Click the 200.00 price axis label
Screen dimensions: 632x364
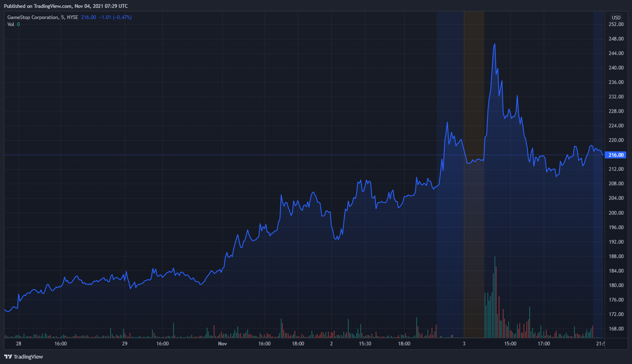[x=616, y=213]
